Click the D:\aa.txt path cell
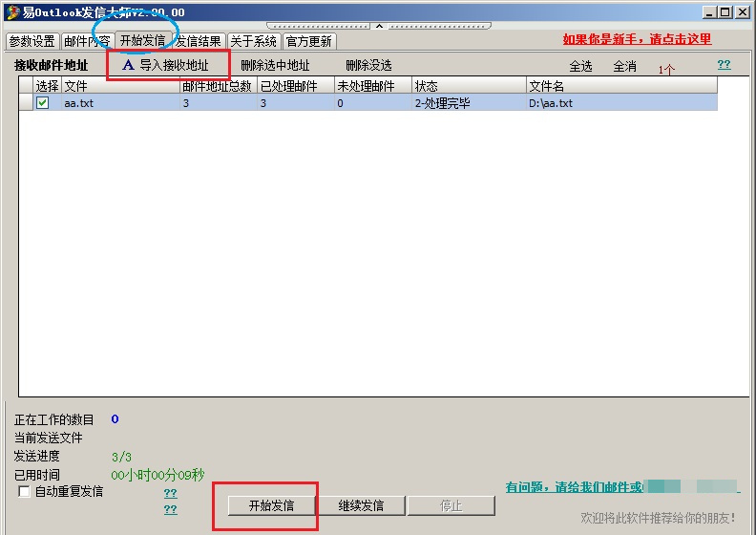The image size is (756, 535). click(621, 103)
